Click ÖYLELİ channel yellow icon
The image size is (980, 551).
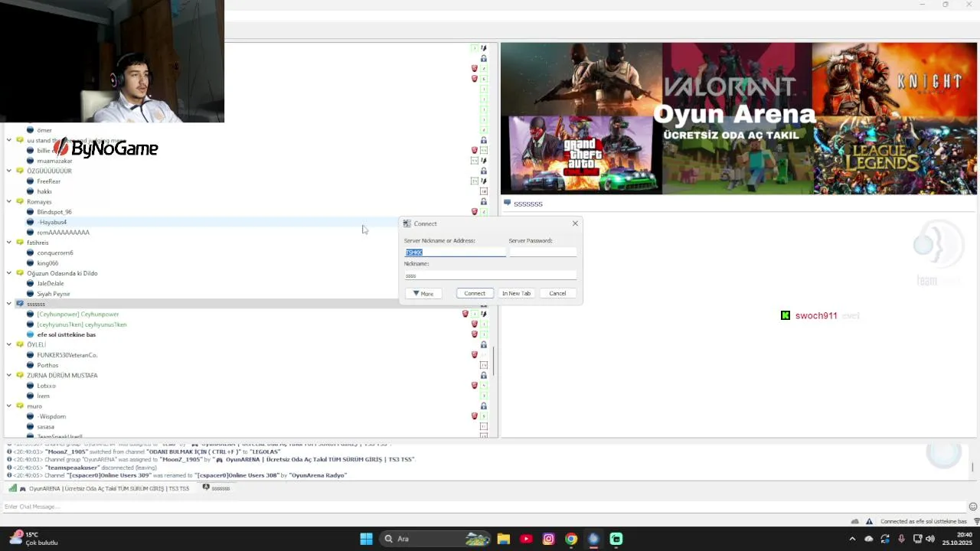point(20,344)
